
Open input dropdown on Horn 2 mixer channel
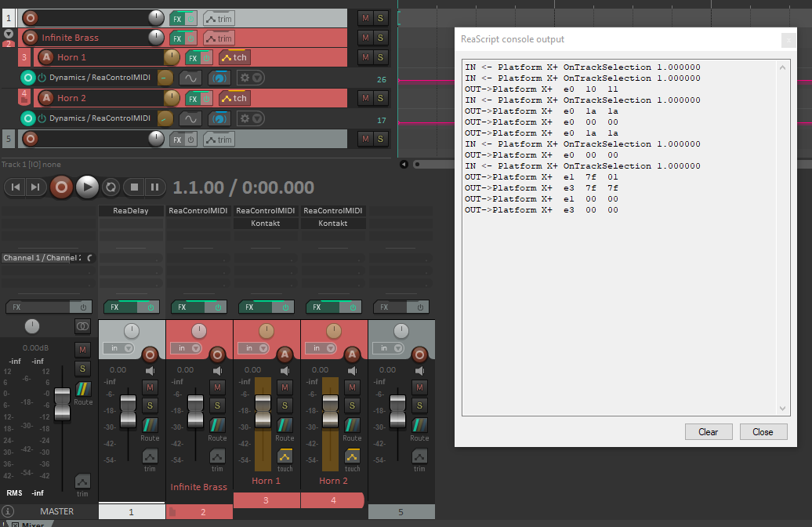click(321, 348)
